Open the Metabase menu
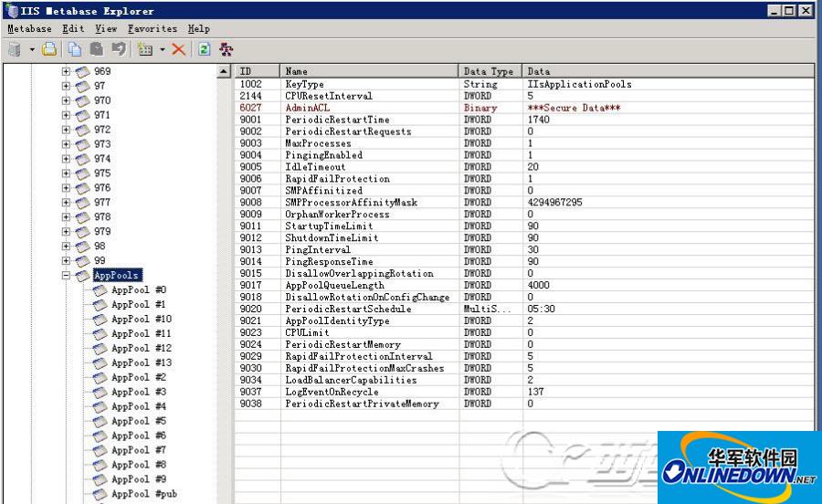The height and width of the screenshot is (504, 822). pos(29,29)
